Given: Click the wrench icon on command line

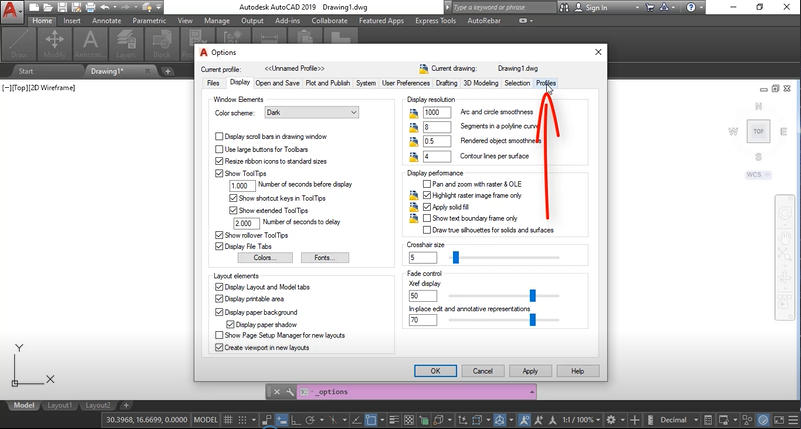Looking at the screenshot, I should (290, 392).
